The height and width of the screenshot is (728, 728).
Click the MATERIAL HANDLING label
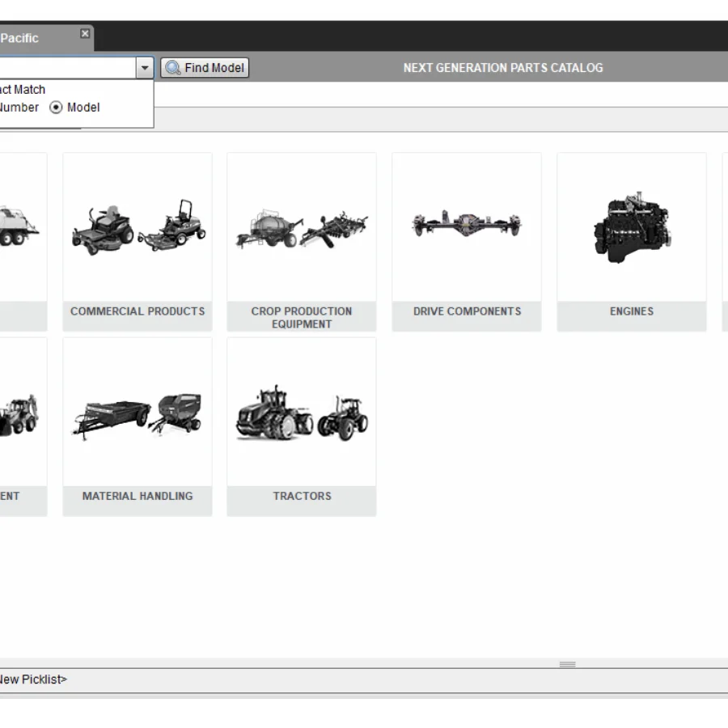[x=138, y=496]
